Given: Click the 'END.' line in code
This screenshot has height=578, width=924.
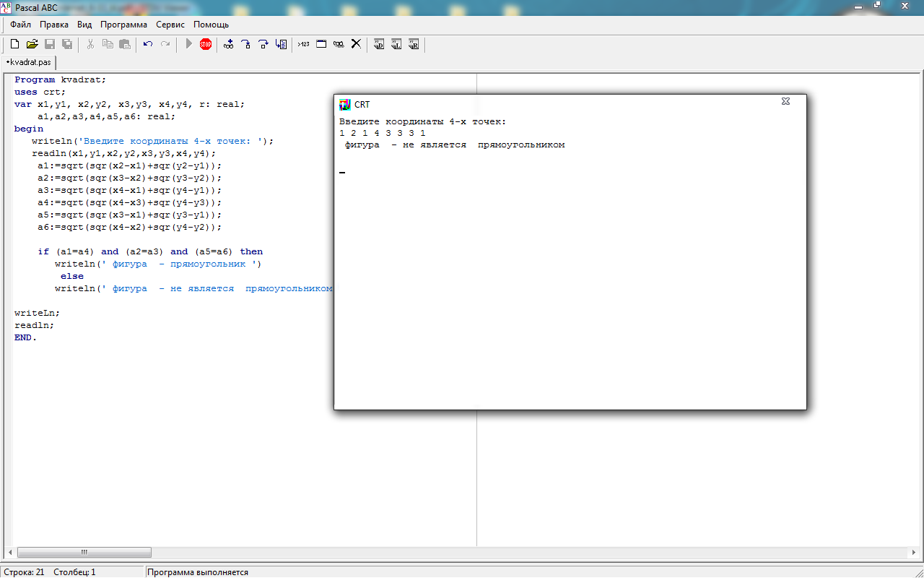Looking at the screenshot, I should pyautogui.click(x=26, y=337).
